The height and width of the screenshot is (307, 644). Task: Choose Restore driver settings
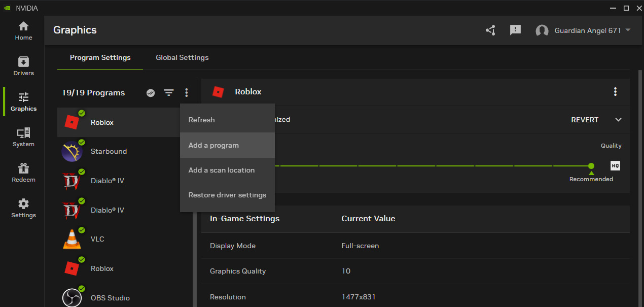[227, 195]
